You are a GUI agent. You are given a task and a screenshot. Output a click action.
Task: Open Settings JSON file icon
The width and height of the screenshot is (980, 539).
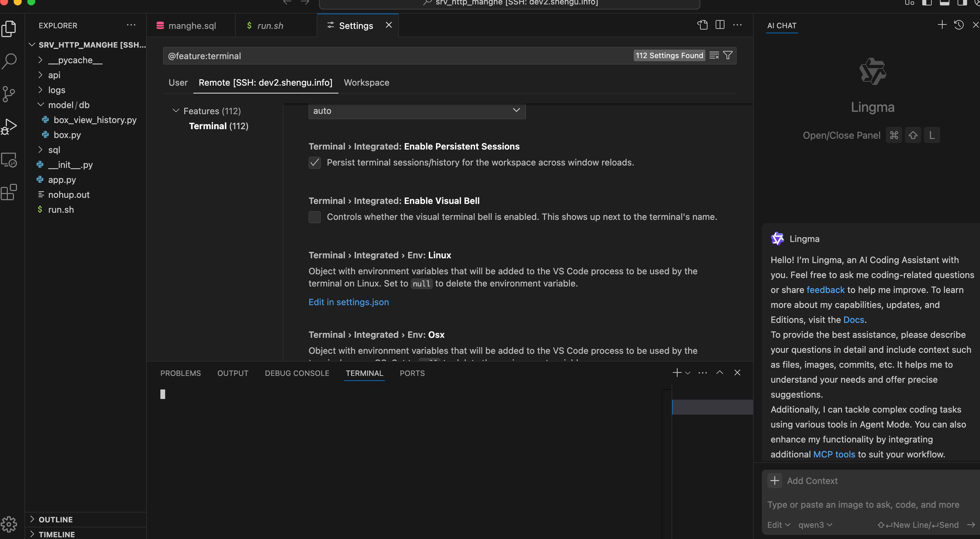(702, 25)
